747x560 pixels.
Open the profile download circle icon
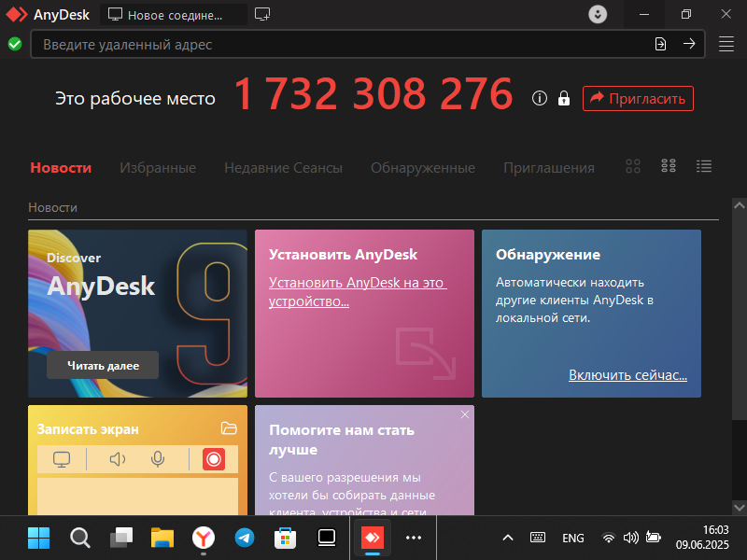click(x=598, y=14)
